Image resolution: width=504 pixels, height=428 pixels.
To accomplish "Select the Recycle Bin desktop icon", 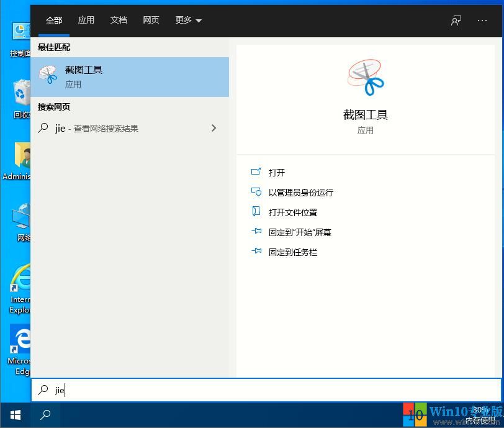I will tap(21, 99).
